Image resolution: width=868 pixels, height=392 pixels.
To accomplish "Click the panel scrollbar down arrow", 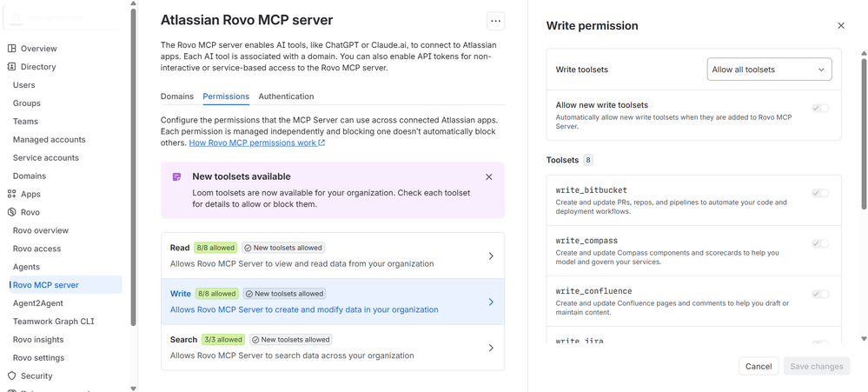I will 865,338.
